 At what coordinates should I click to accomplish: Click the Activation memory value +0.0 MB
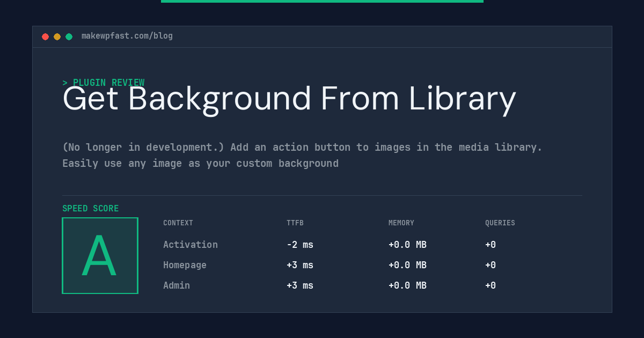(x=407, y=245)
